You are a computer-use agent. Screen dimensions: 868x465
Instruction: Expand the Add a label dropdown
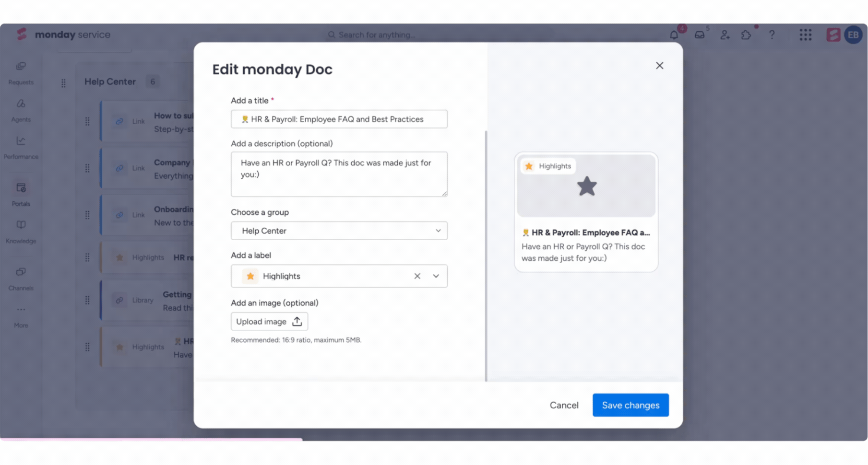(436, 276)
